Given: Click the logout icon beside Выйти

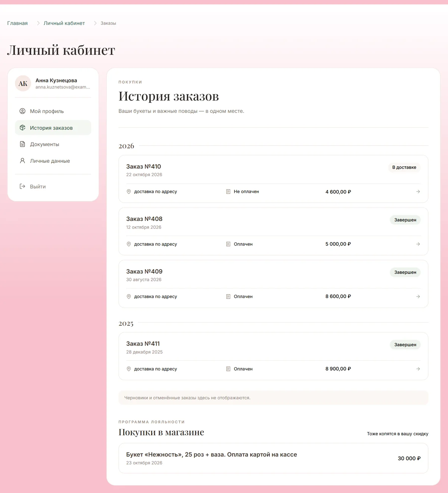Looking at the screenshot, I should tap(22, 186).
